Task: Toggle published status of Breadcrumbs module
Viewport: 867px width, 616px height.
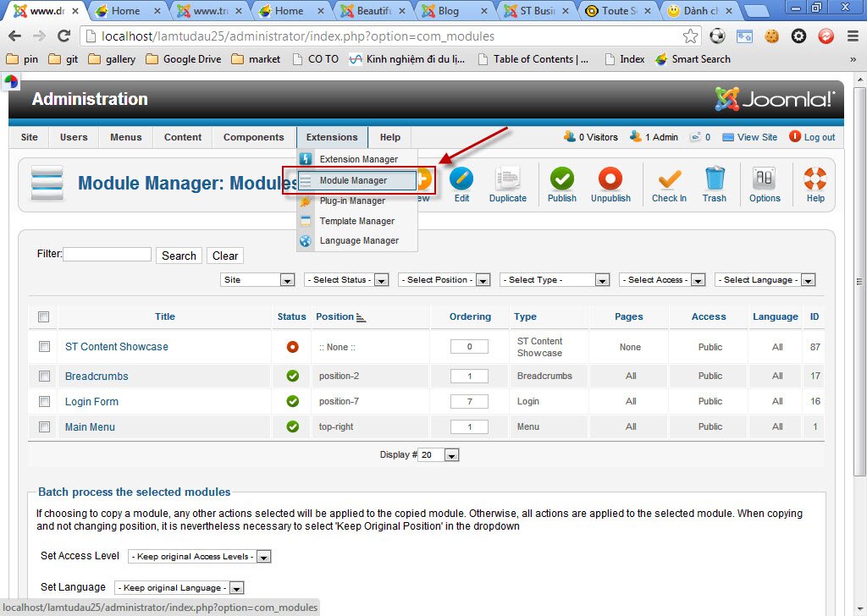Action: tap(293, 376)
